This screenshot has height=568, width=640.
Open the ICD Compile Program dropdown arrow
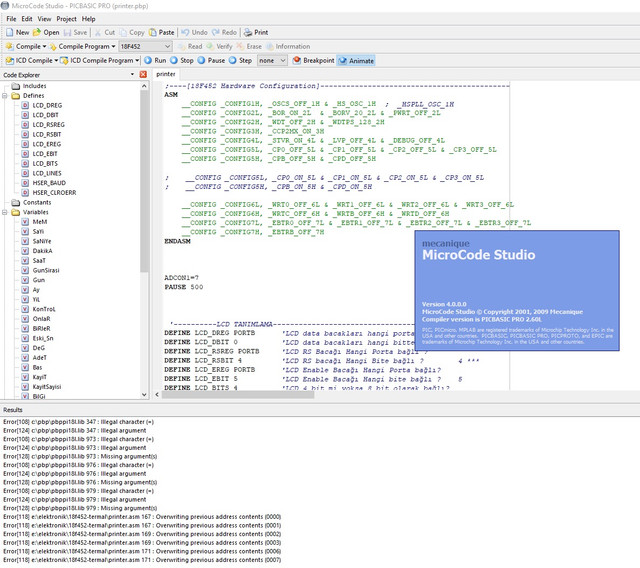click(x=137, y=60)
